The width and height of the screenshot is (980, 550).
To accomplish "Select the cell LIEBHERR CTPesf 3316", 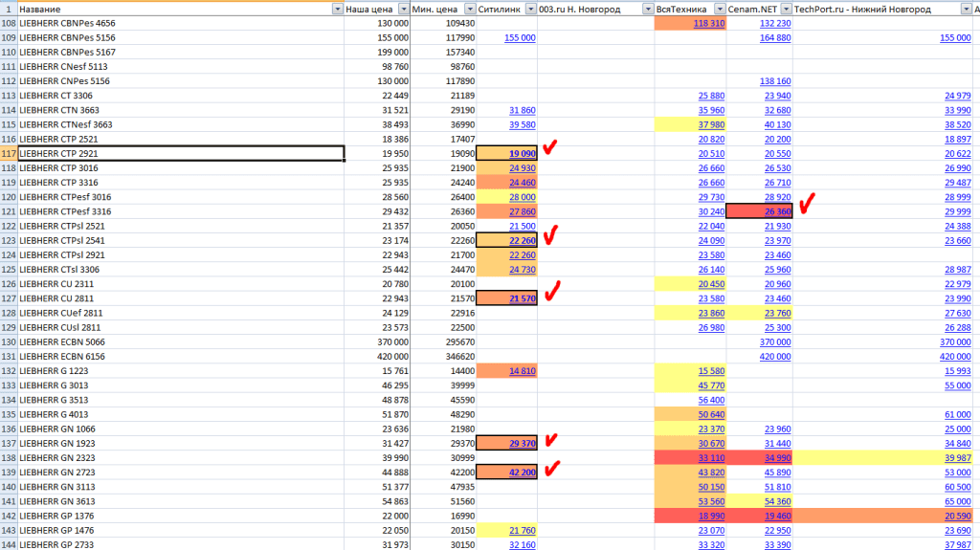I will tap(181, 212).
